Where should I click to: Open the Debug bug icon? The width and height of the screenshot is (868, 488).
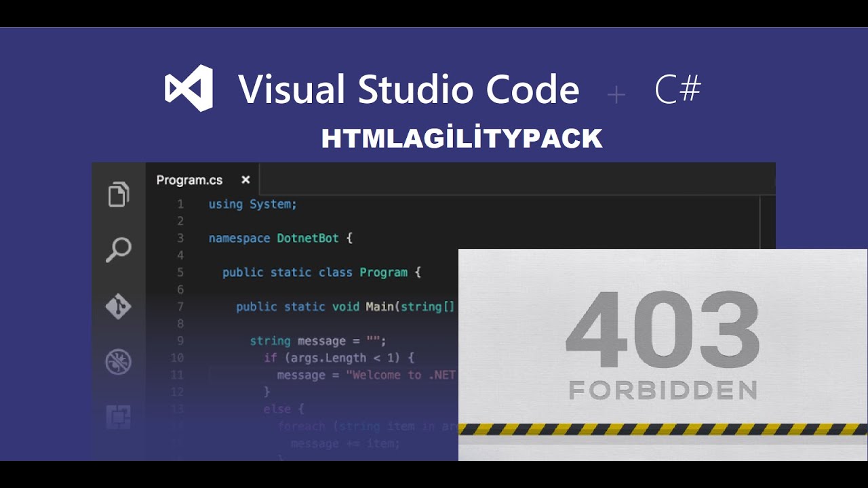(118, 362)
